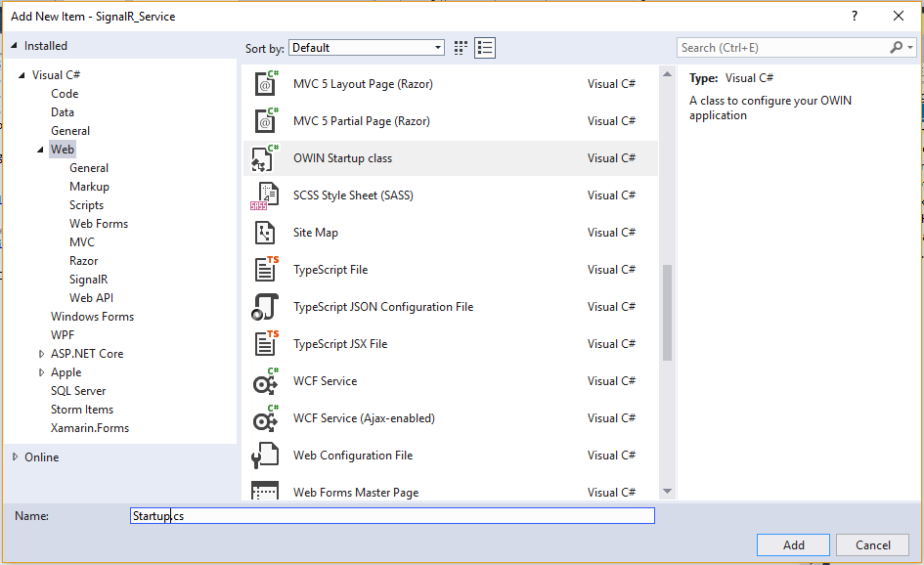
Task: Click the Name input field
Action: click(x=391, y=516)
